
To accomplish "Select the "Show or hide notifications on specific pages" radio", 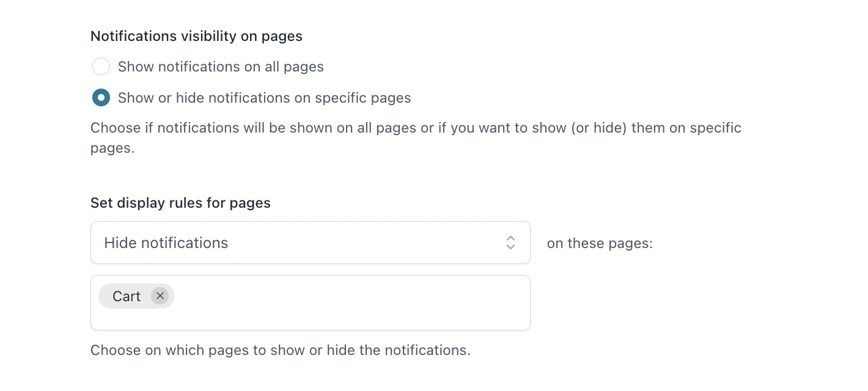I will click(101, 98).
